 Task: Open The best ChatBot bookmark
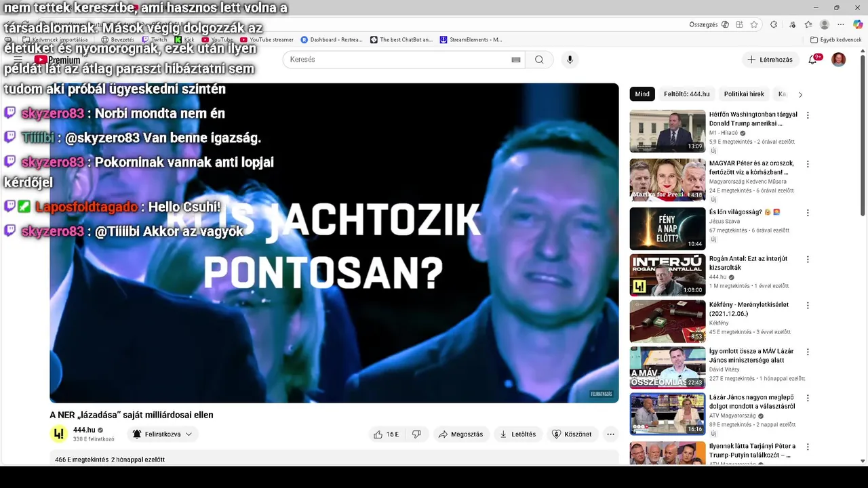(x=401, y=40)
